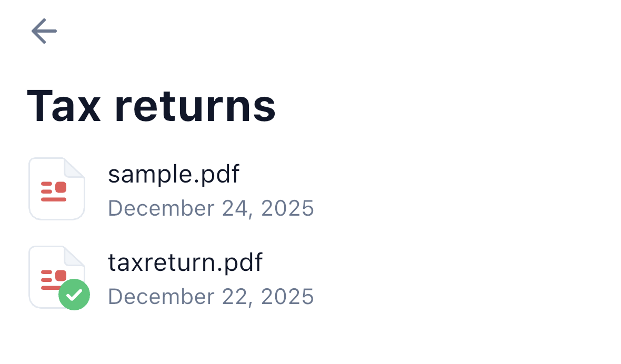Viewport: 621px width, 364px height.
Task: Click the word "returns" in the heading
Action: pyautogui.click(x=195, y=107)
